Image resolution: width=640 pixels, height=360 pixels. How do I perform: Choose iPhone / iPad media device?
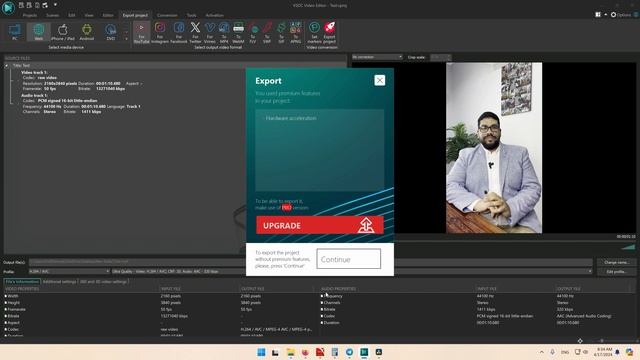click(62, 32)
